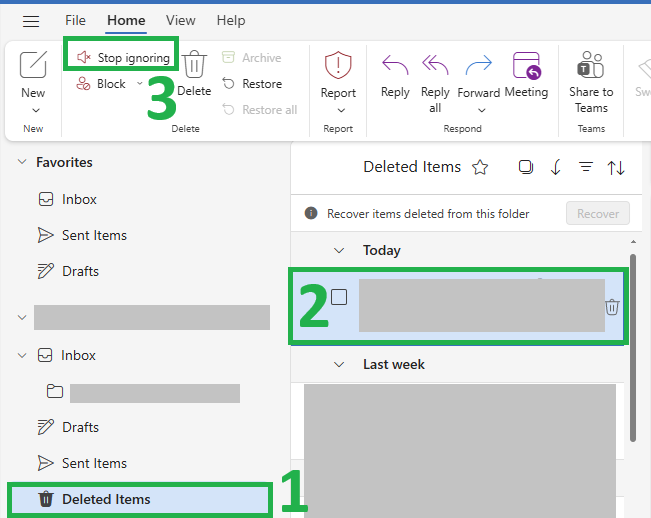Collapse the redacted account section chevron
The height and width of the screenshot is (518, 651).
pyautogui.click(x=22, y=318)
